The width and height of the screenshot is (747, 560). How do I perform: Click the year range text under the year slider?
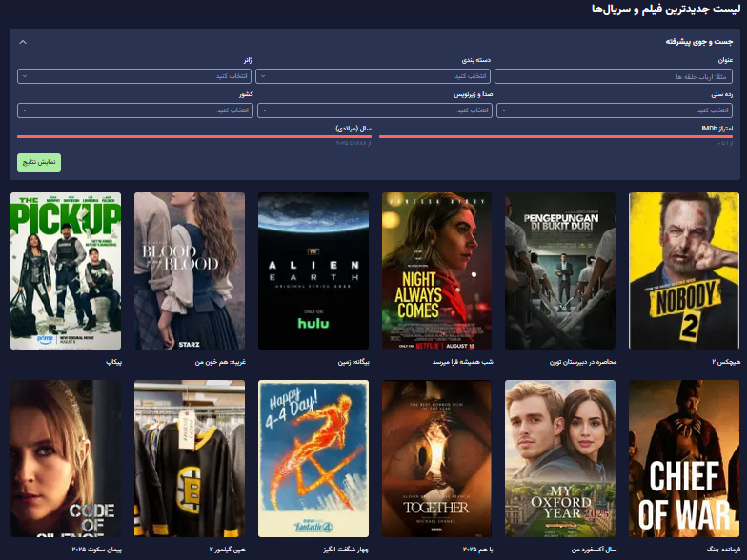tap(353, 143)
